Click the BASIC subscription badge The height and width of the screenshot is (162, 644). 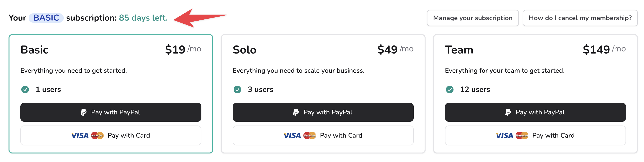pos(46,18)
